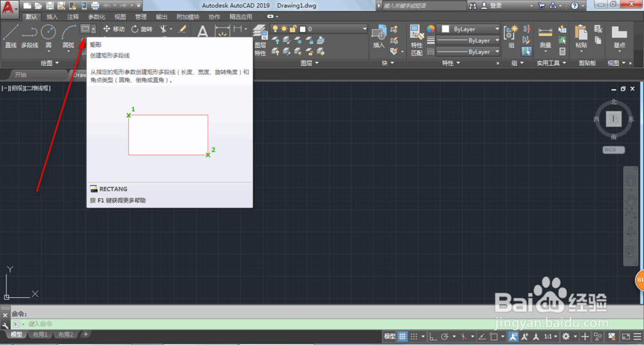This screenshot has height=345, width=644.
Task: Select the Circle (圆) tool
Action: point(48,36)
